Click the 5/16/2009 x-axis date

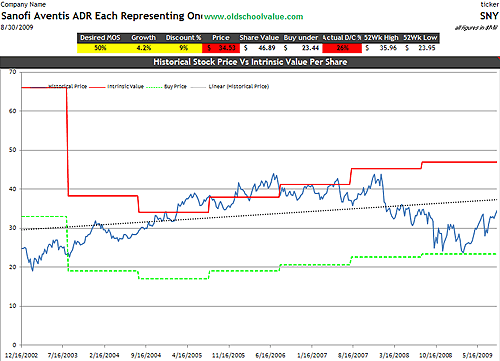[477, 355]
